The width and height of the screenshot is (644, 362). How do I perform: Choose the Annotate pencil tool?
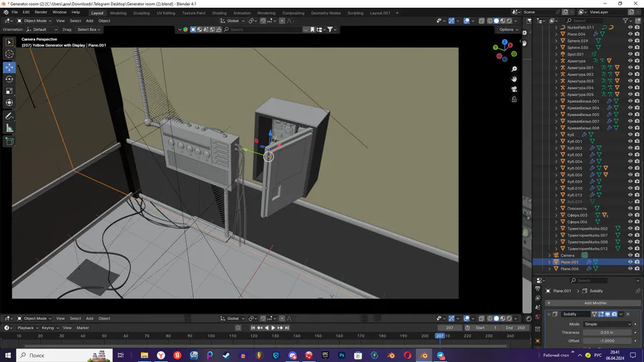pos(9,116)
